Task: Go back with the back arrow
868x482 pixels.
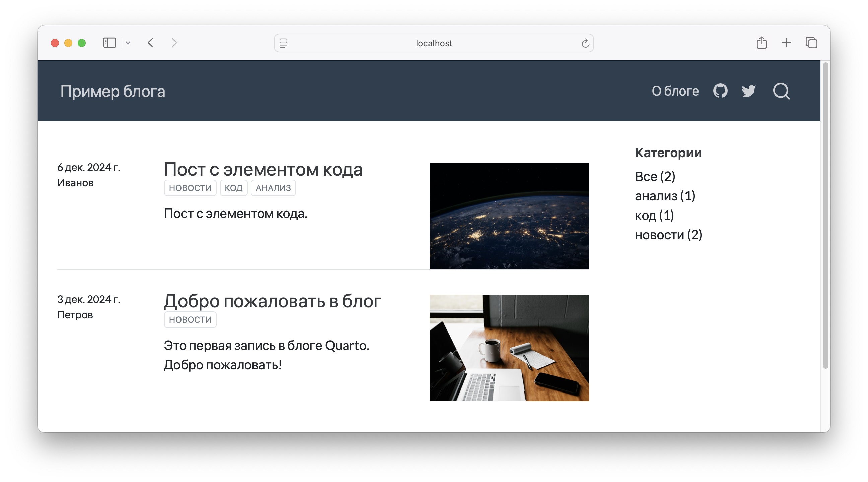Action: click(151, 43)
